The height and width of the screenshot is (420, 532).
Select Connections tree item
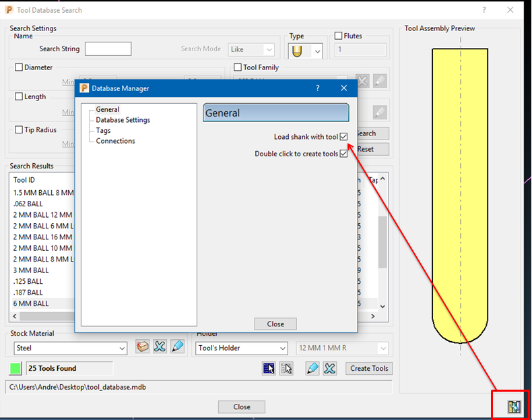(115, 141)
